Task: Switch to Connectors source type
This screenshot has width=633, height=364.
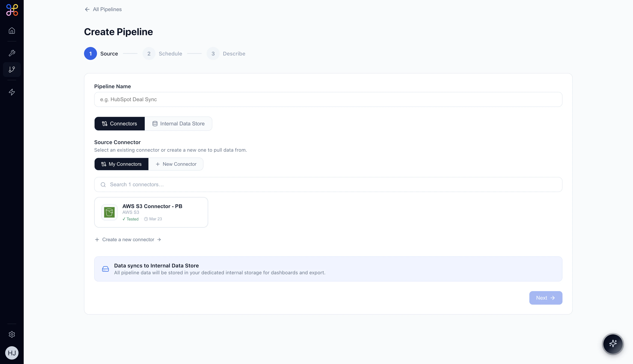Action: point(120,124)
